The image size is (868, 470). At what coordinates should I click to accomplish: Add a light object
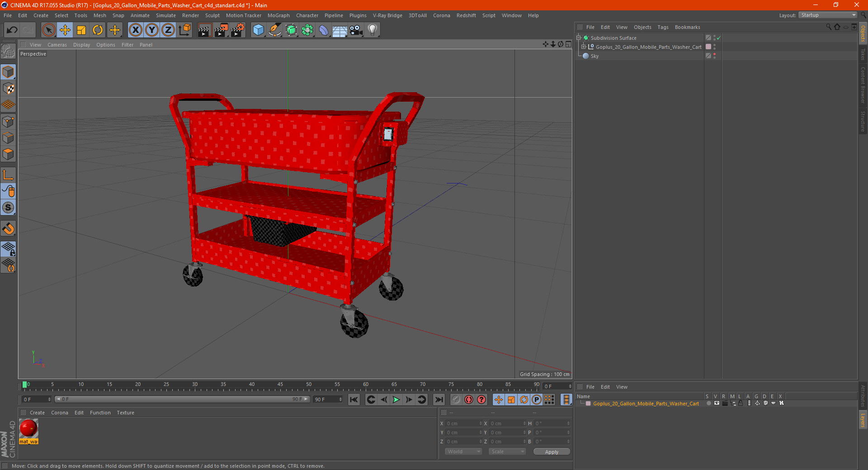[373, 30]
